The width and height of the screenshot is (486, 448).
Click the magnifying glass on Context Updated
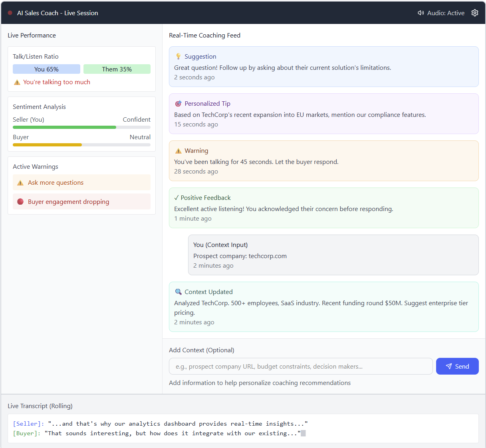pos(179,292)
